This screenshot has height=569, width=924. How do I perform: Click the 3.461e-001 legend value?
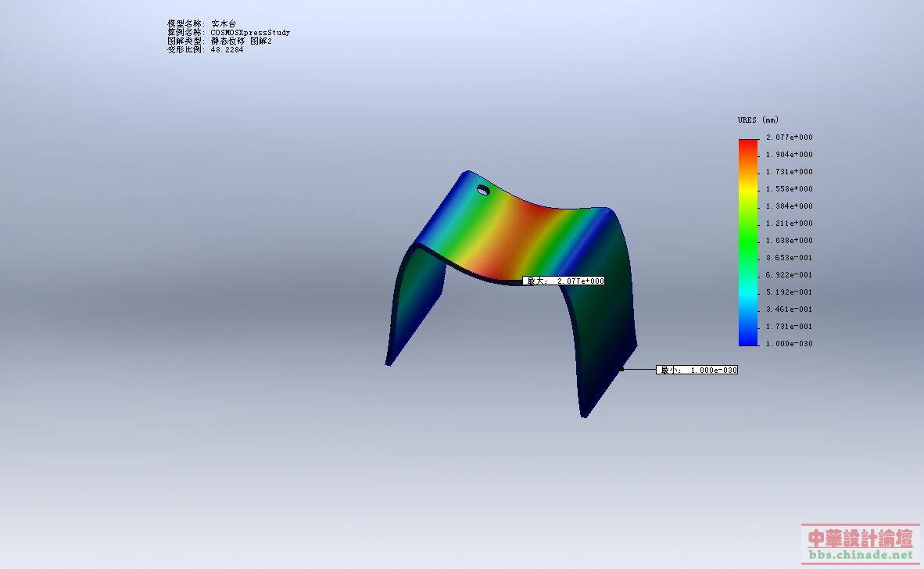(789, 310)
